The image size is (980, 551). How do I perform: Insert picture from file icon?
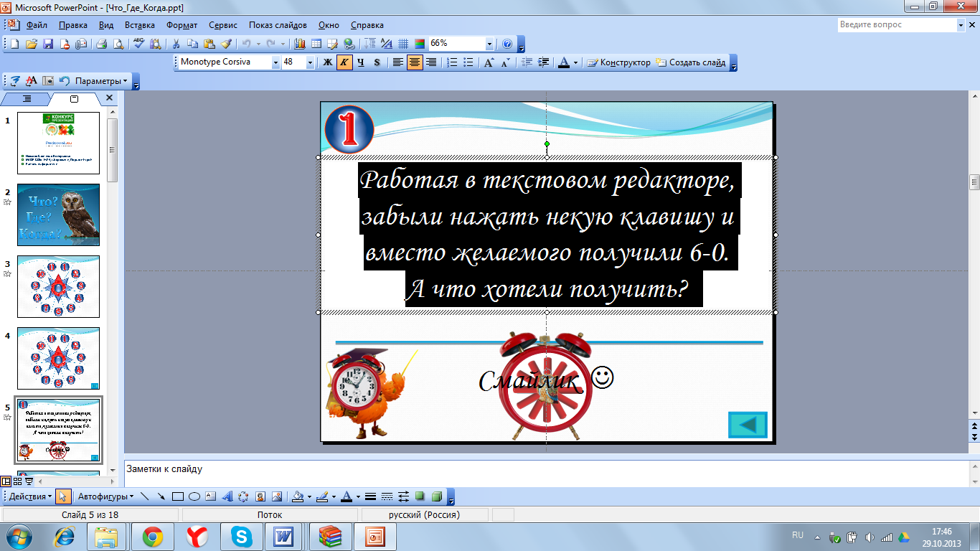pyautogui.click(x=276, y=496)
